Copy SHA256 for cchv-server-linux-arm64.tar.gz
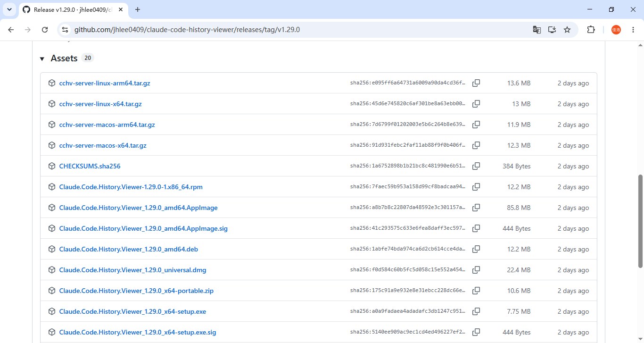Viewport: 644px width, 343px height. pyautogui.click(x=476, y=83)
